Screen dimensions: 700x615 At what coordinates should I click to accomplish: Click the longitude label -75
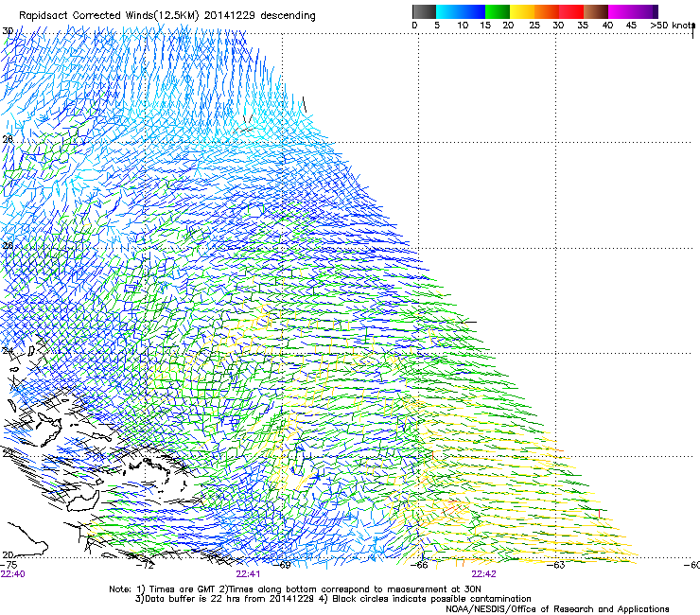click(x=9, y=565)
